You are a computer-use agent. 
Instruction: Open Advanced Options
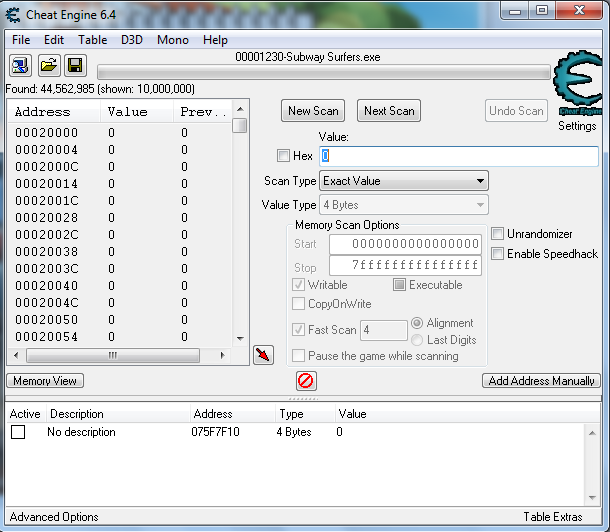54,517
